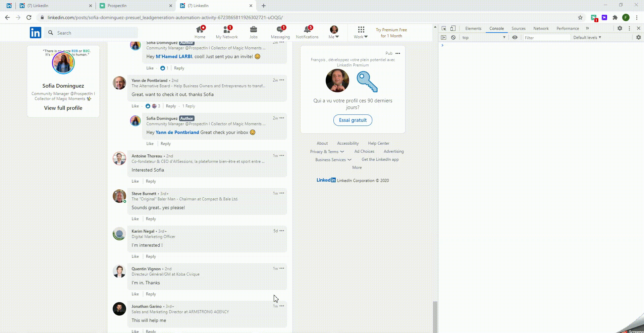Click the page vertical scrollbar thumb
This screenshot has height=333, width=644.
coord(435,317)
